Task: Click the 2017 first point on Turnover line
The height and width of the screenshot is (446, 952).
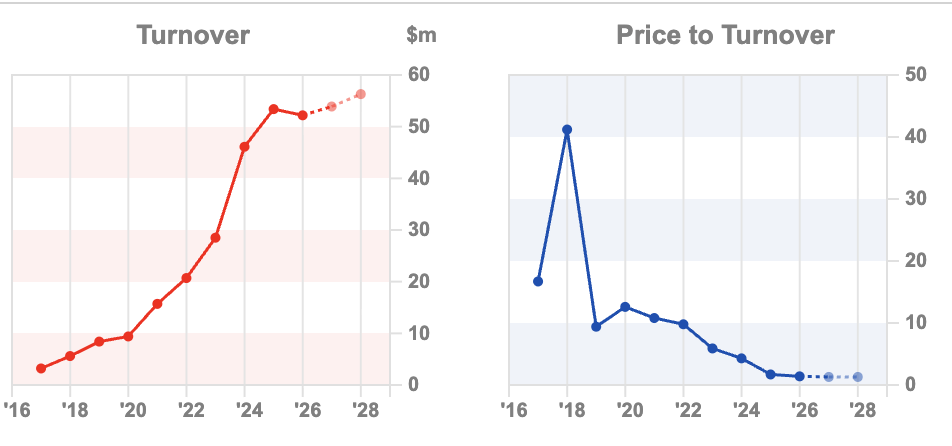Action: (41, 369)
